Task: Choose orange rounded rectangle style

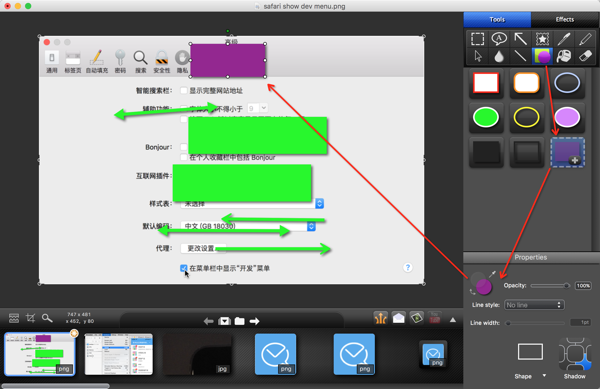Action: click(x=527, y=83)
